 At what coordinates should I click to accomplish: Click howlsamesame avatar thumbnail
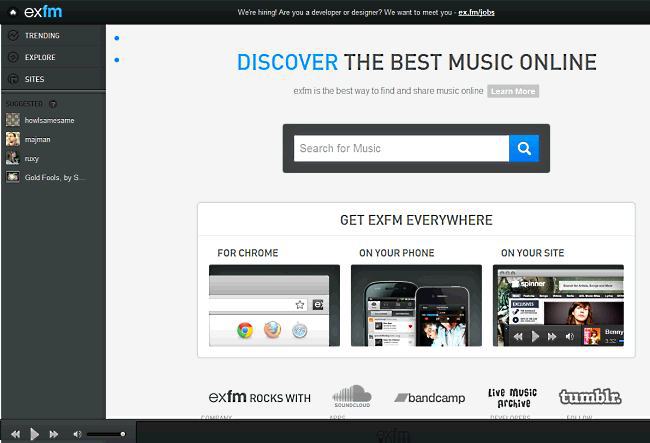coord(13,120)
